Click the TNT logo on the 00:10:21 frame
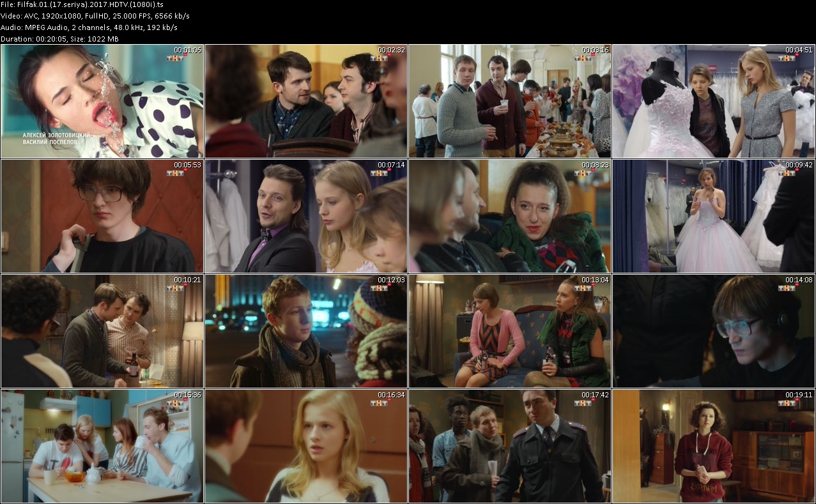This screenshot has height=504, width=816. click(176, 288)
